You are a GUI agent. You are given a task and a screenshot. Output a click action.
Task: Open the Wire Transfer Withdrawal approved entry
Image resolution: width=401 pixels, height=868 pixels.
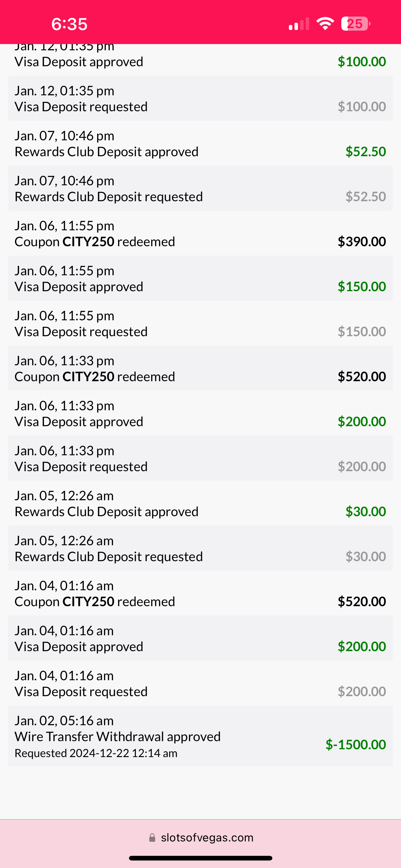[200, 736]
